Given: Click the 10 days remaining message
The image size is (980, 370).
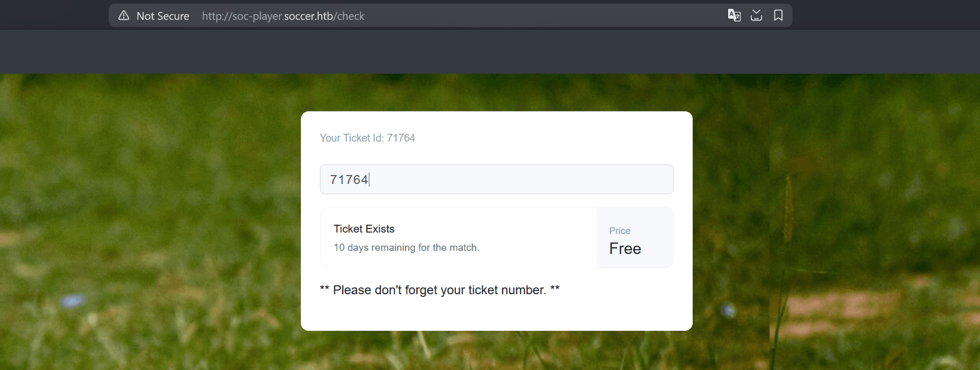Looking at the screenshot, I should [x=406, y=247].
